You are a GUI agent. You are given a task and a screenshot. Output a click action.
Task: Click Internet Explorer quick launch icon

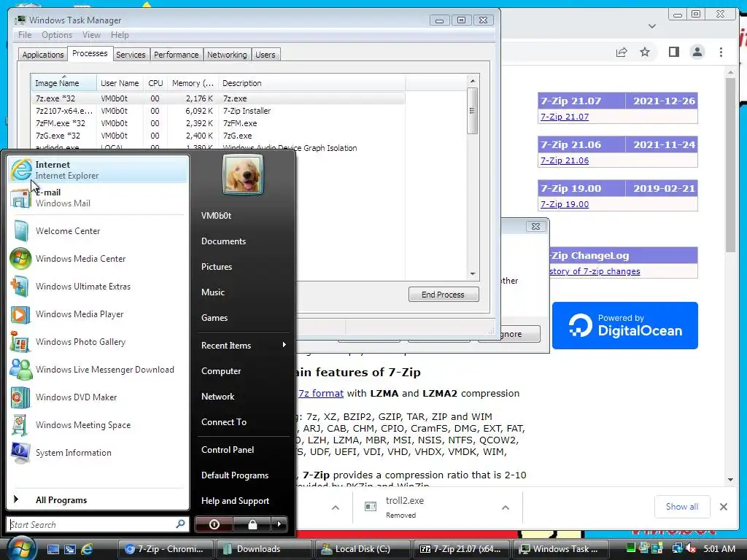[x=87, y=549]
